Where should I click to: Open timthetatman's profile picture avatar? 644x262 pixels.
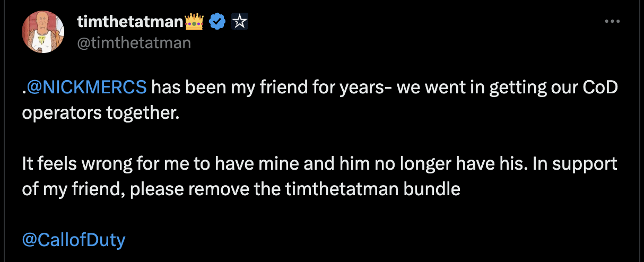[43, 31]
